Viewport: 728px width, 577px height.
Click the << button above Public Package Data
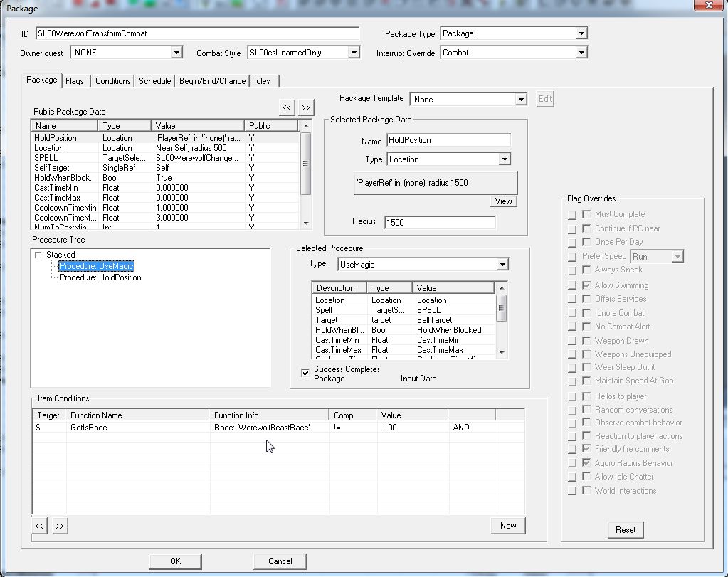[287, 107]
